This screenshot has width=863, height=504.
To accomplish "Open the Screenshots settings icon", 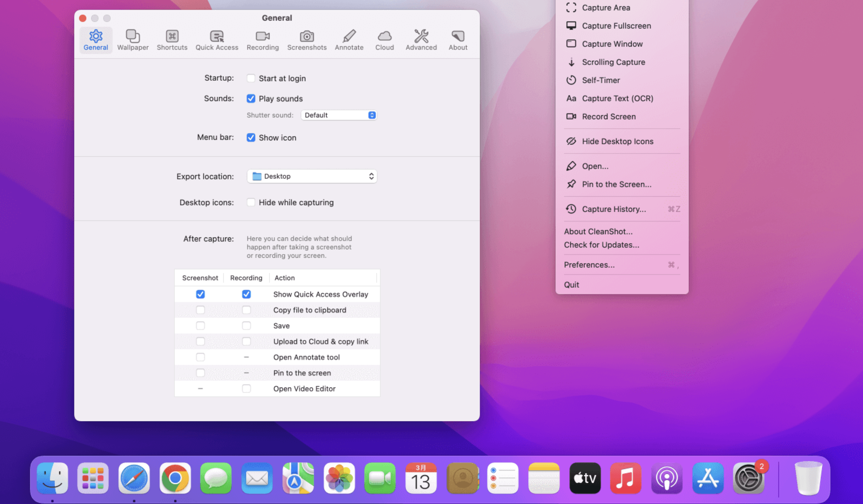I will click(x=306, y=39).
